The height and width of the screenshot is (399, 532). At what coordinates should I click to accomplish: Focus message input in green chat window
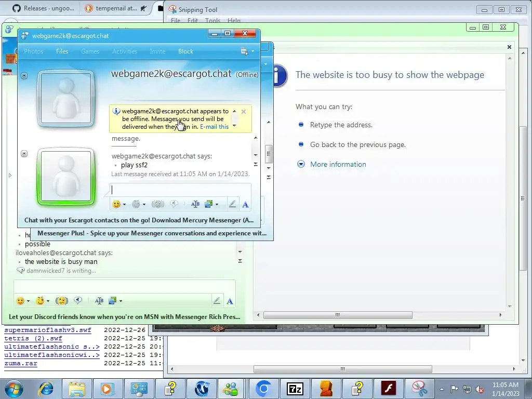pos(125,287)
